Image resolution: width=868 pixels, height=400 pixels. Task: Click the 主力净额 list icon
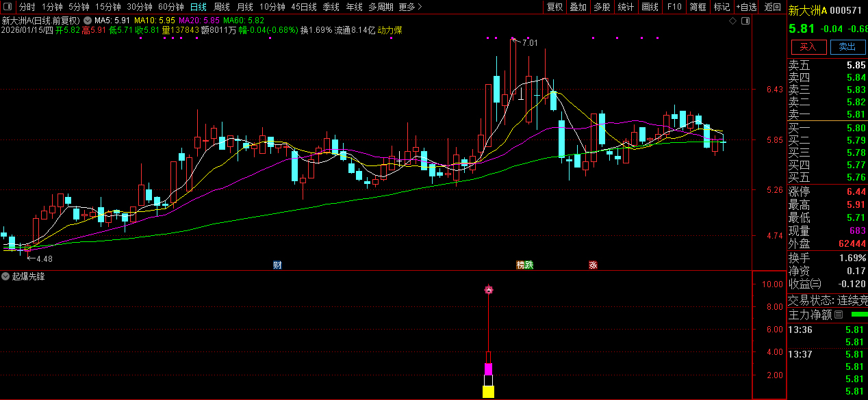click(839, 315)
